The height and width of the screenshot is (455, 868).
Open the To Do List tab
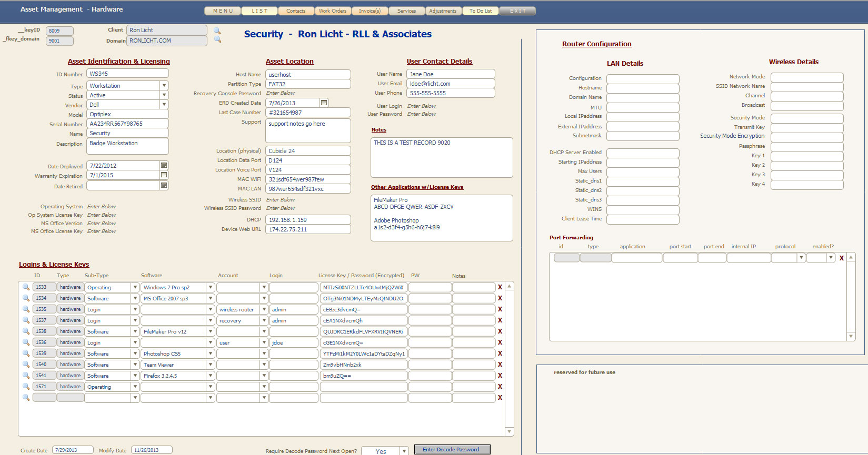coord(480,11)
